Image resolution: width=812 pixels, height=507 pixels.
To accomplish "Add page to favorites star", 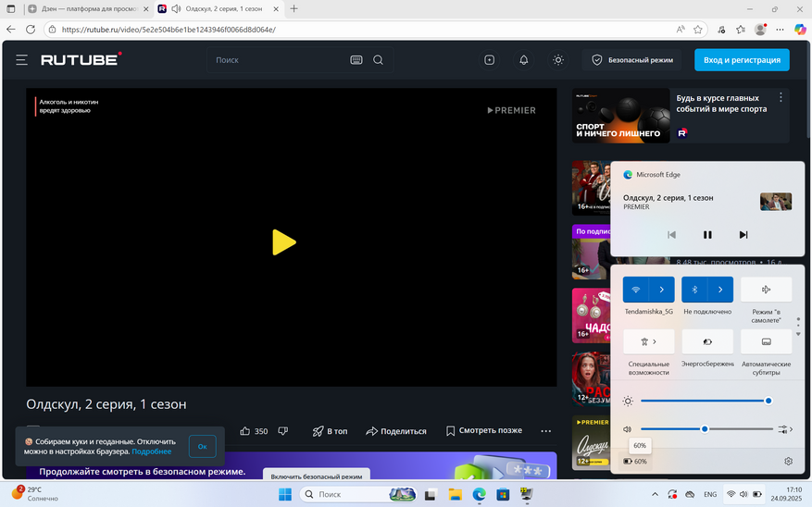I will coord(697,30).
